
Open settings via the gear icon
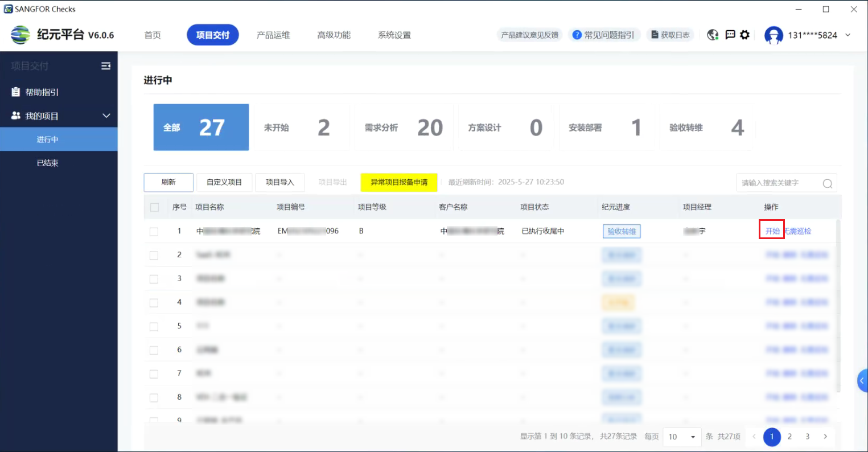(x=745, y=35)
